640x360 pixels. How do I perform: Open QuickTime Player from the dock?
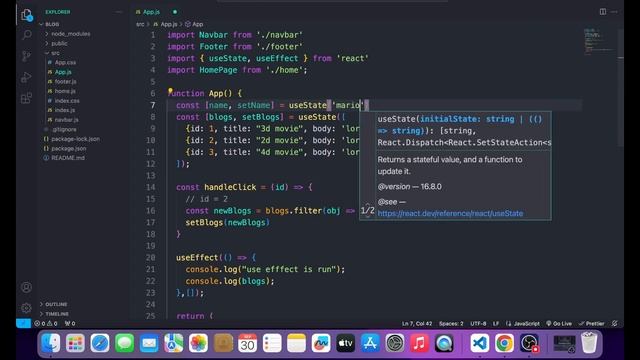point(444,343)
